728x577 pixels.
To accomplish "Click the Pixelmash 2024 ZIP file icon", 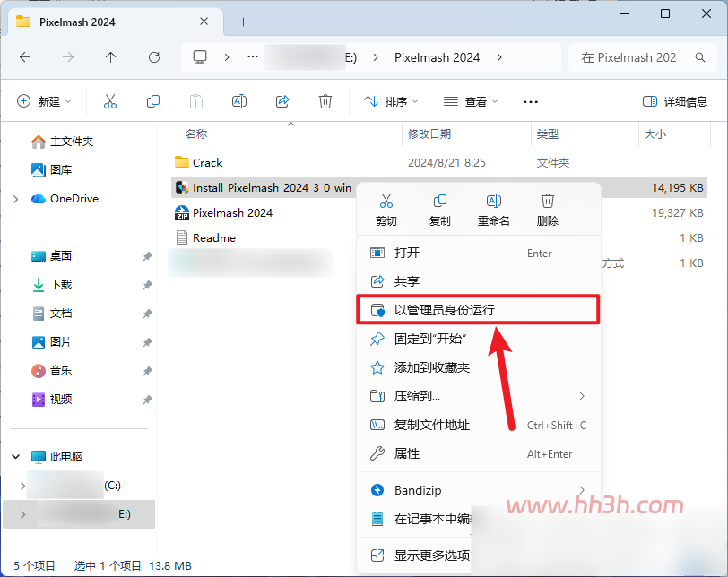I will (x=181, y=212).
